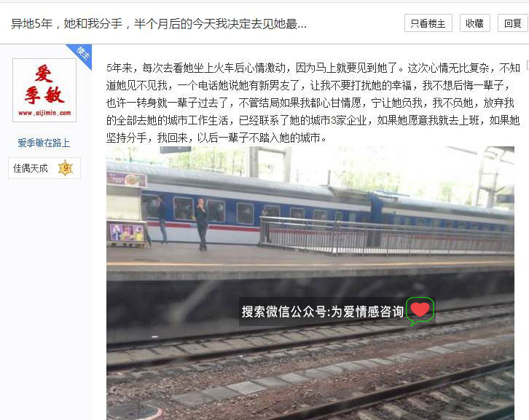Click the kiosk poster on the platform
The width and height of the screenshot is (529, 420).
point(128,232)
